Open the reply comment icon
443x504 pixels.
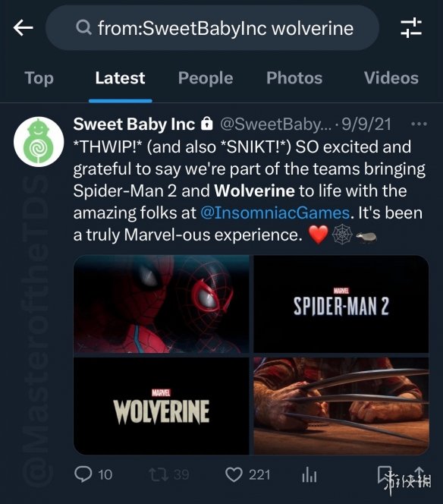83,474
